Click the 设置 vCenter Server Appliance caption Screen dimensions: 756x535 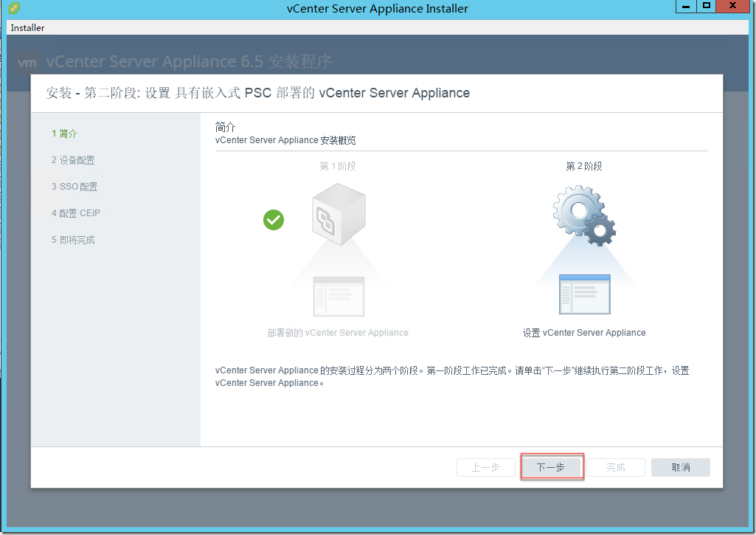(584, 332)
